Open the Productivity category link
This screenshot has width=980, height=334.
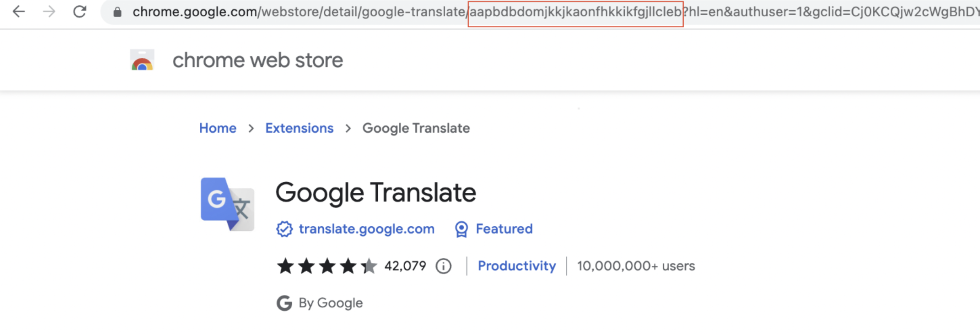click(x=517, y=266)
